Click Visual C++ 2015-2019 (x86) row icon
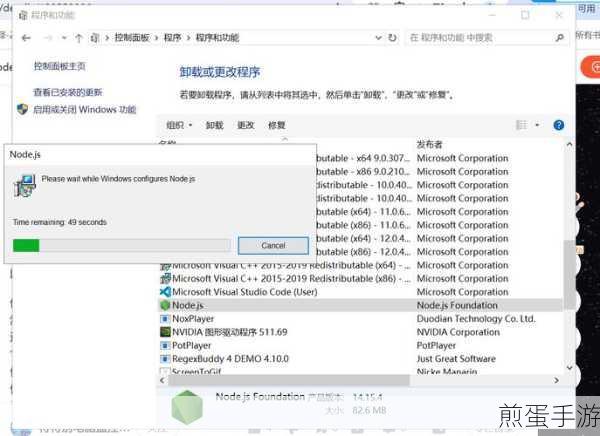 click(x=165, y=279)
